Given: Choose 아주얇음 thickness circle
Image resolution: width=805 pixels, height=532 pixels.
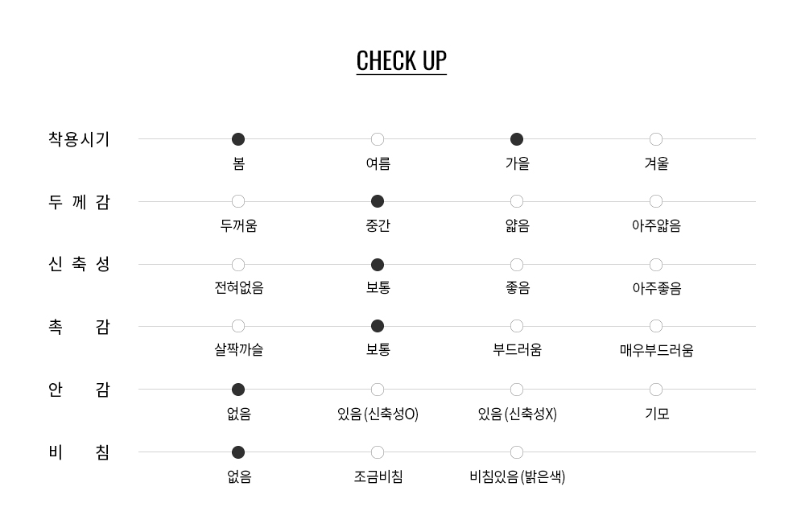Looking at the screenshot, I should [656, 201].
